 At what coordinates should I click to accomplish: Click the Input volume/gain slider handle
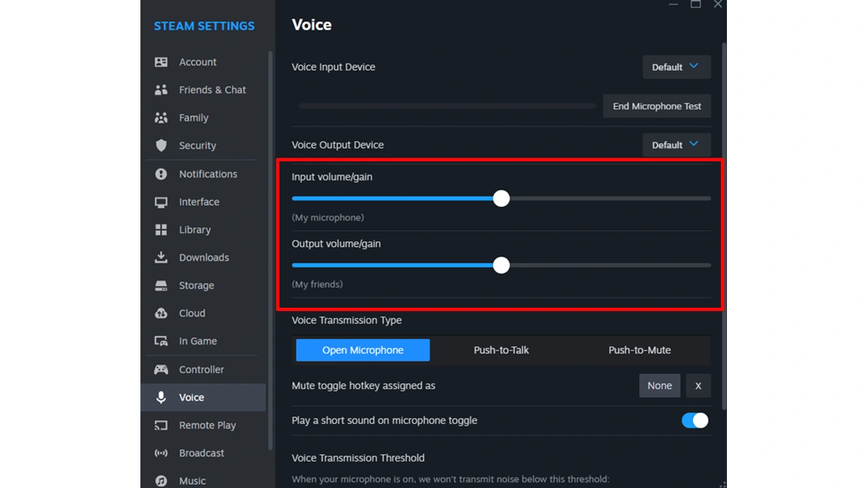pyautogui.click(x=501, y=198)
